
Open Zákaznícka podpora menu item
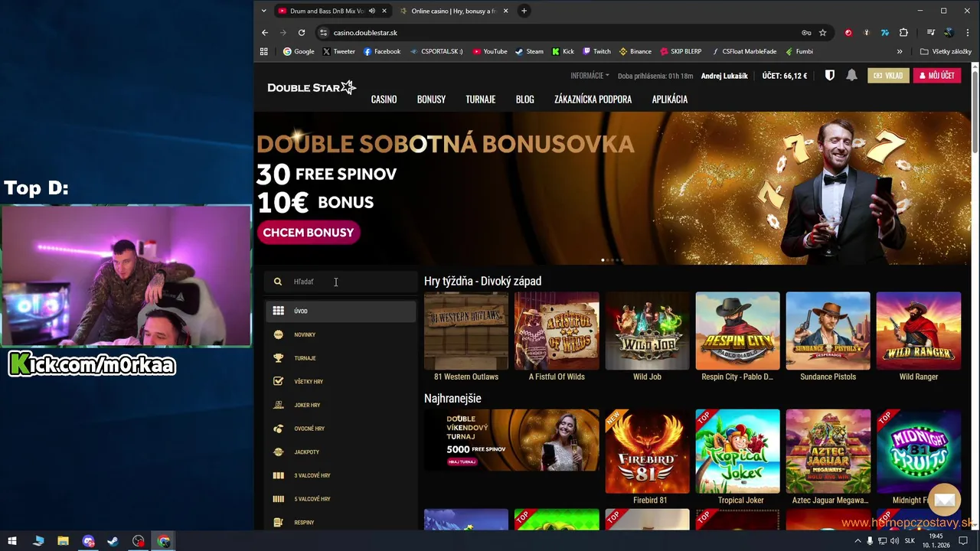(x=593, y=99)
